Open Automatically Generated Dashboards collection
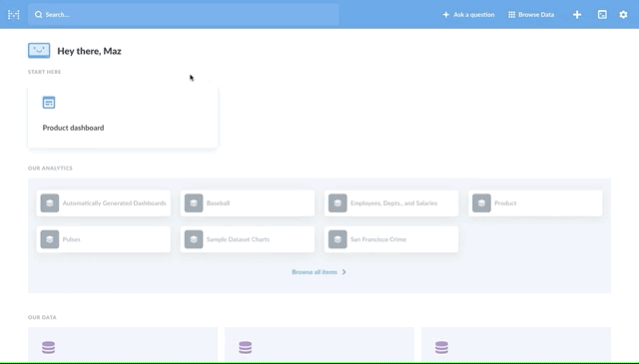The height and width of the screenshot is (364, 639). (x=104, y=203)
